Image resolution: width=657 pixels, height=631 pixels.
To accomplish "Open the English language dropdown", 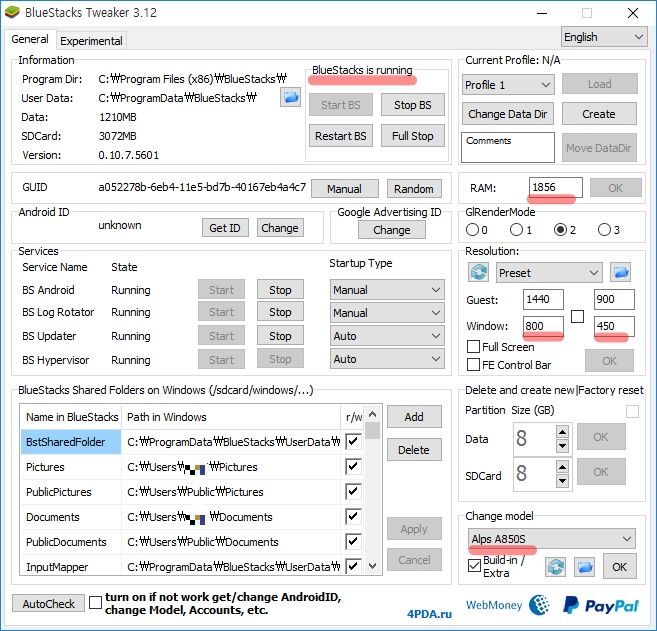I will 603,37.
